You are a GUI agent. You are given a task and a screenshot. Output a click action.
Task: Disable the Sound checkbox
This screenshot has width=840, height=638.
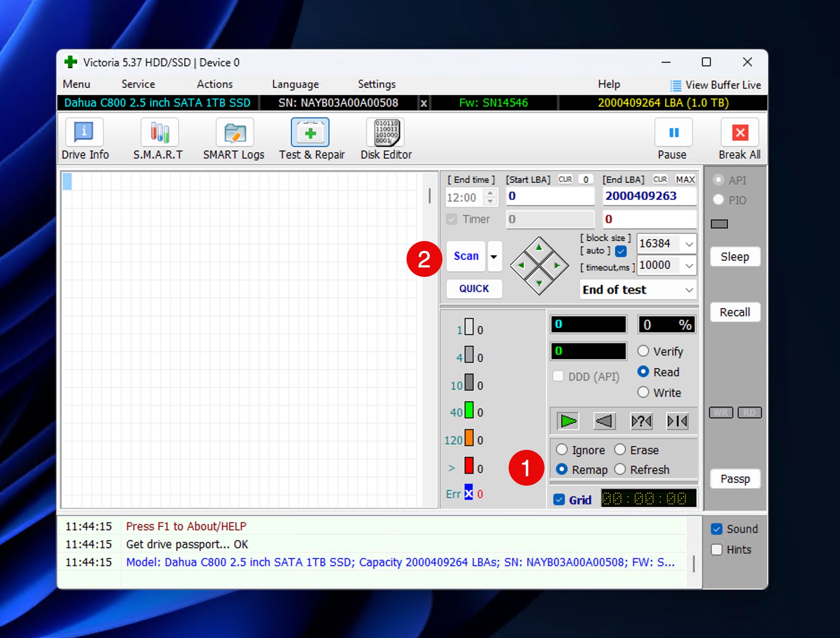pos(716,529)
